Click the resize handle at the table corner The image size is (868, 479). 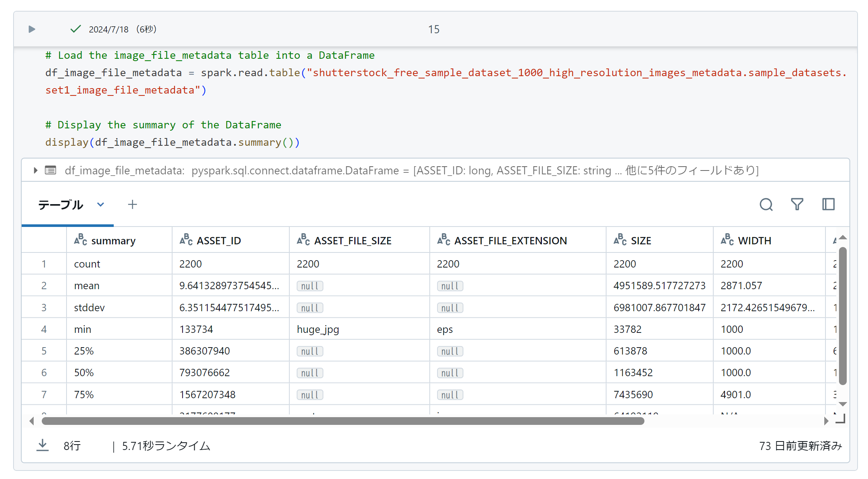point(841,419)
